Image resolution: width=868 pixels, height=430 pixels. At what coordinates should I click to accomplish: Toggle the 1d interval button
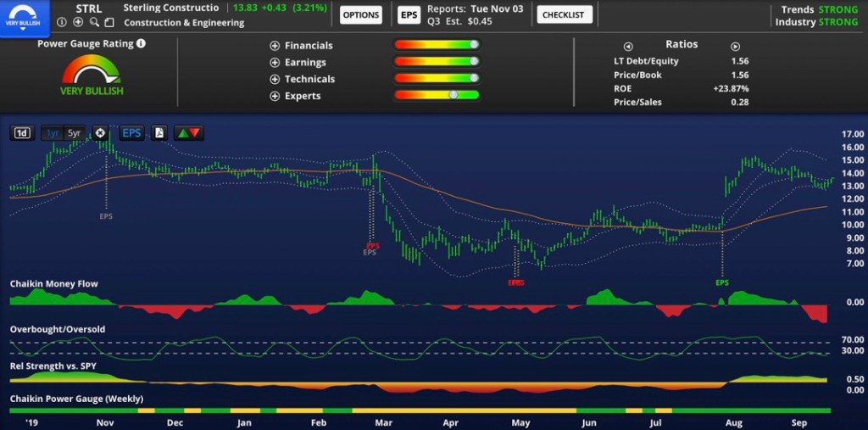22,133
